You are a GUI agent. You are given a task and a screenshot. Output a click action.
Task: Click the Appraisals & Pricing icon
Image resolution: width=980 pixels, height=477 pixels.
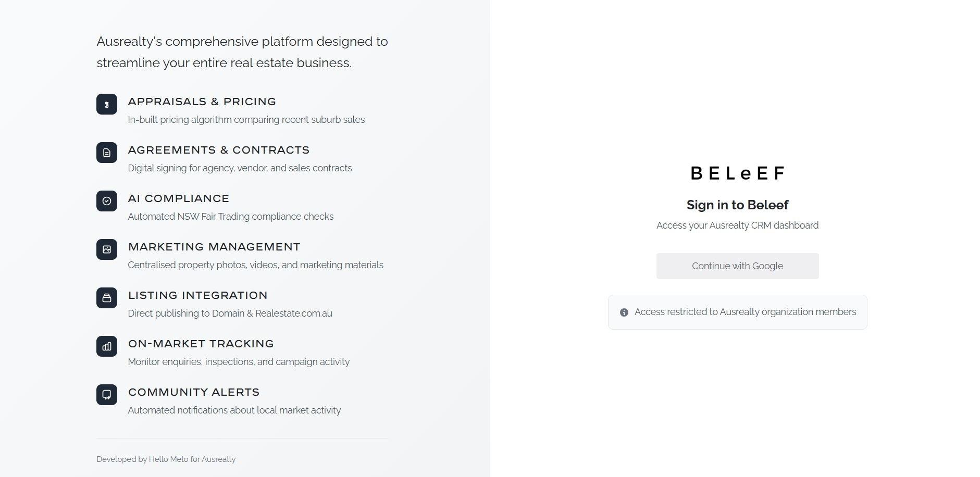[107, 104]
